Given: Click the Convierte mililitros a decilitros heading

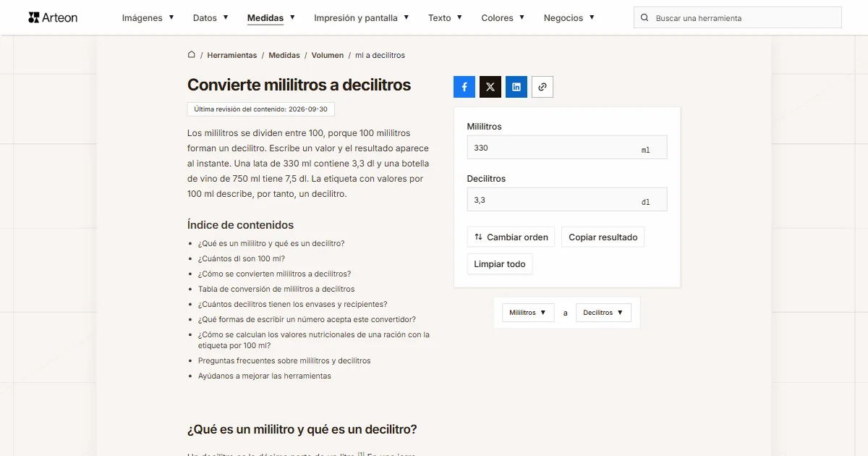Looking at the screenshot, I should pos(299,85).
